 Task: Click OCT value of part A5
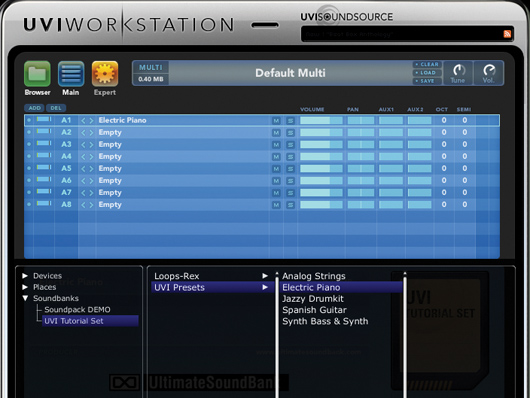point(444,168)
